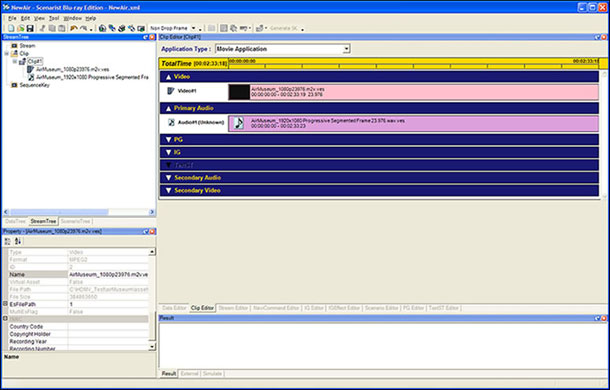Open the Tool menu
610x390 pixels.
(x=54, y=18)
